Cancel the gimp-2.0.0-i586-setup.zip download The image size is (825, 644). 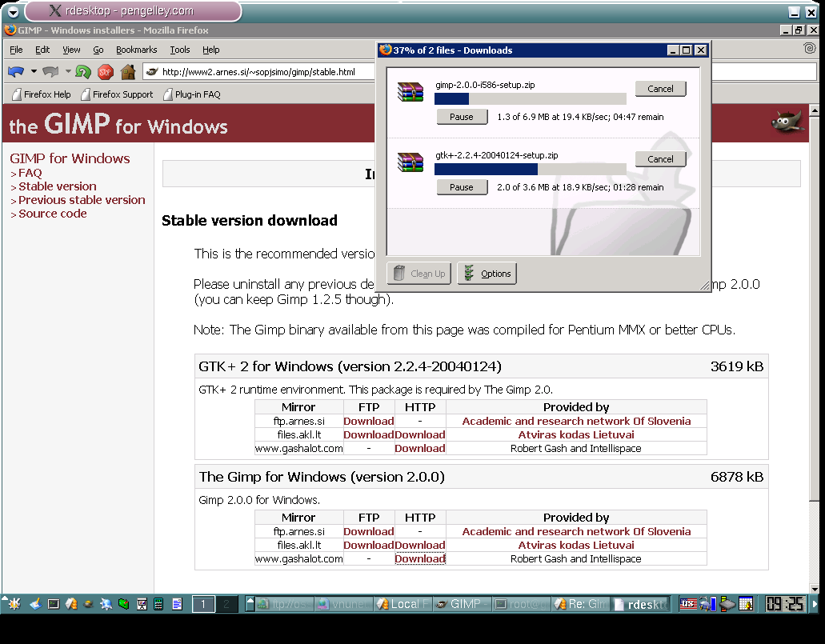click(660, 88)
